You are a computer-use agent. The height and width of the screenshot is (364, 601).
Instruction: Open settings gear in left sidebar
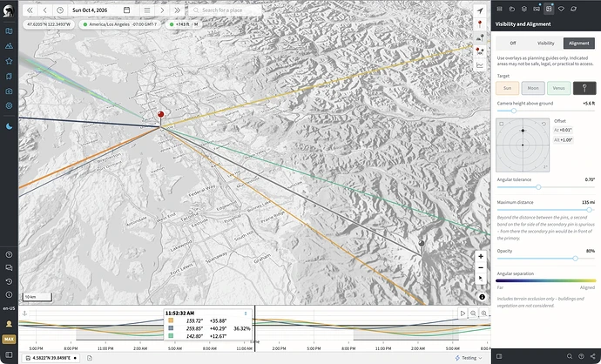tap(9, 105)
